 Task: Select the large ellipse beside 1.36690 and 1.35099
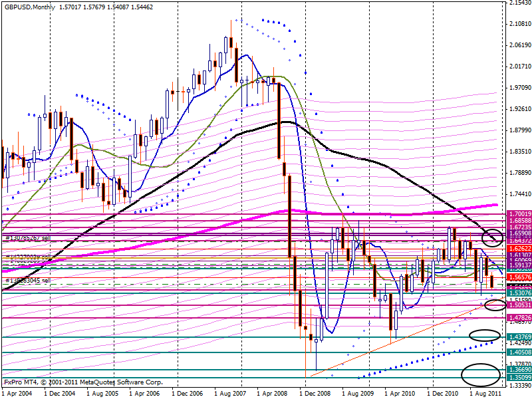[x=481, y=374]
